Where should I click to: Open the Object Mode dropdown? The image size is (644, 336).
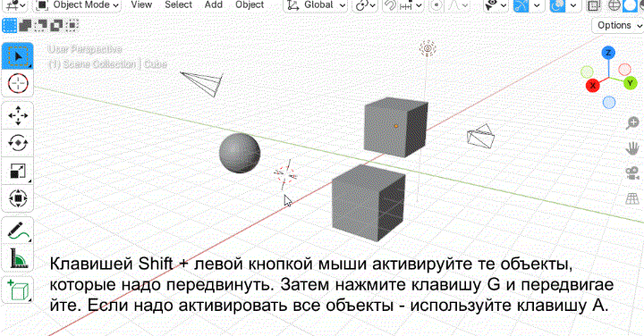click(x=77, y=5)
